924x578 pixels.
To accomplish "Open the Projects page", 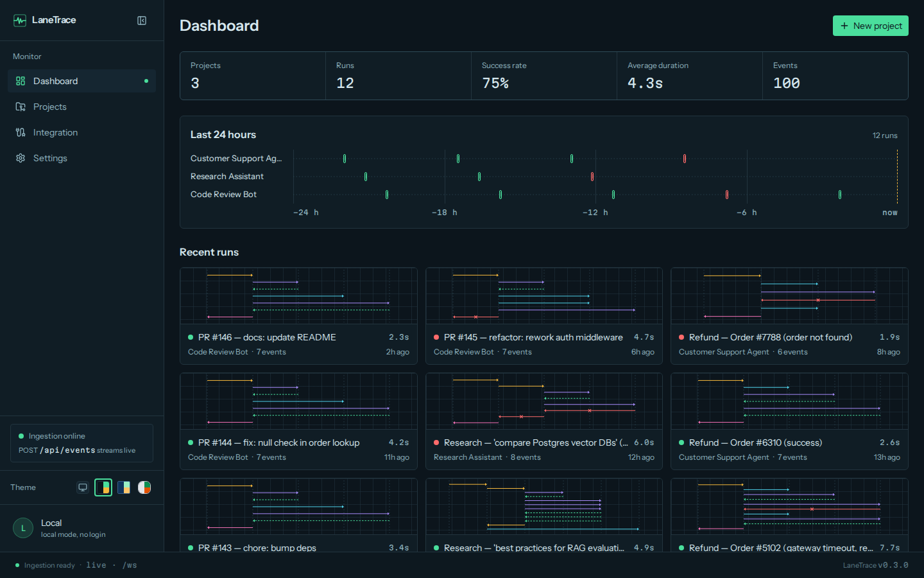I will click(x=81, y=107).
